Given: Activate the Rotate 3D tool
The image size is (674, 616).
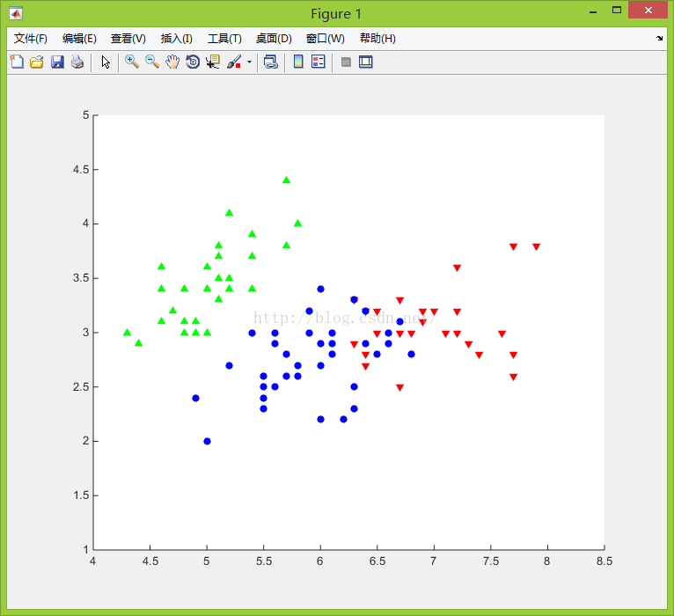Looking at the screenshot, I should pyautogui.click(x=193, y=62).
